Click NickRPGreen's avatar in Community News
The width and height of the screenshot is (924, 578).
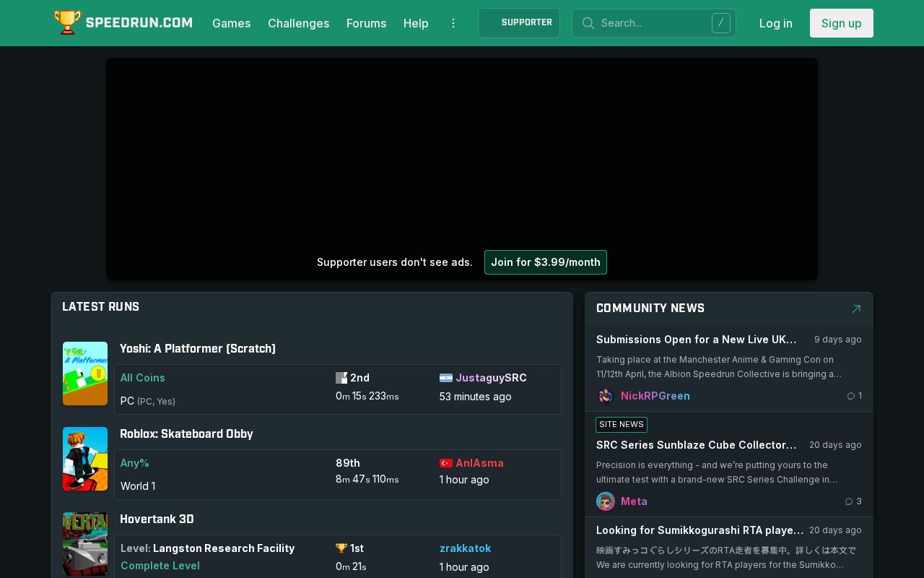pos(606,396)
